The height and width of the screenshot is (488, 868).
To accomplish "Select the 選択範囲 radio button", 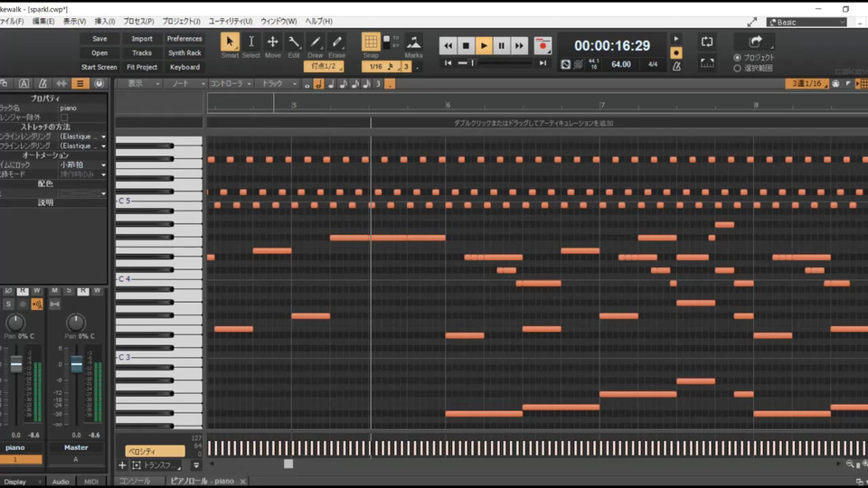I will coord(737,68).
